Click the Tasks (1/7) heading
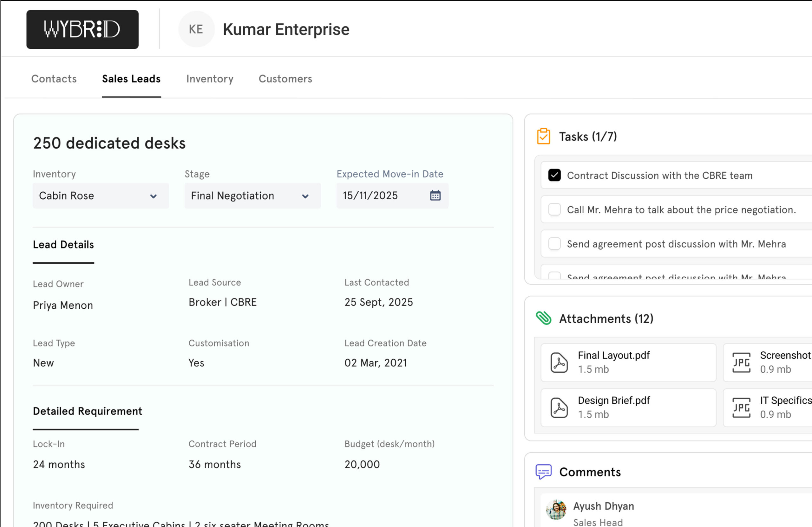 (x=588, y=137)
